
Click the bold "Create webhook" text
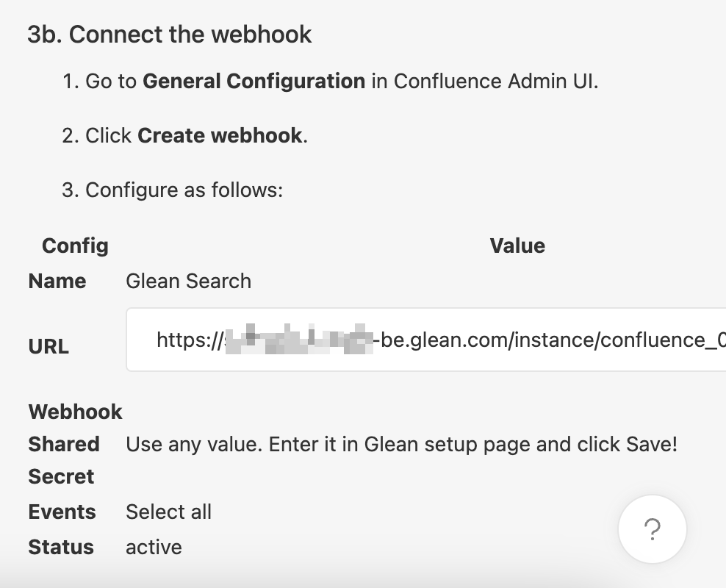coord(220,135)
